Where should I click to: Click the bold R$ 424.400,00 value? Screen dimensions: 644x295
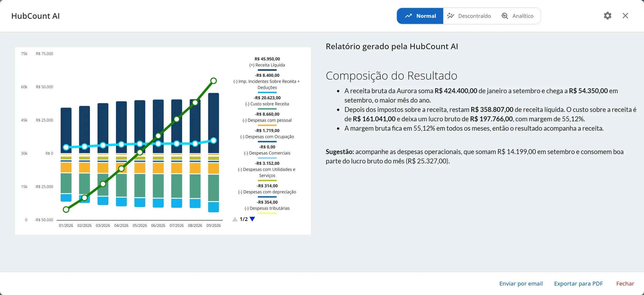[456, 91]
